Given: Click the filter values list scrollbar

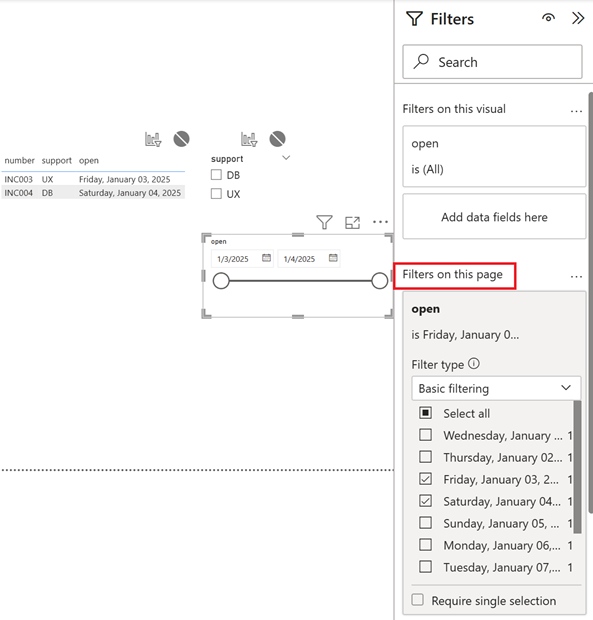Looking at the screenshot, I should (577, 467).
